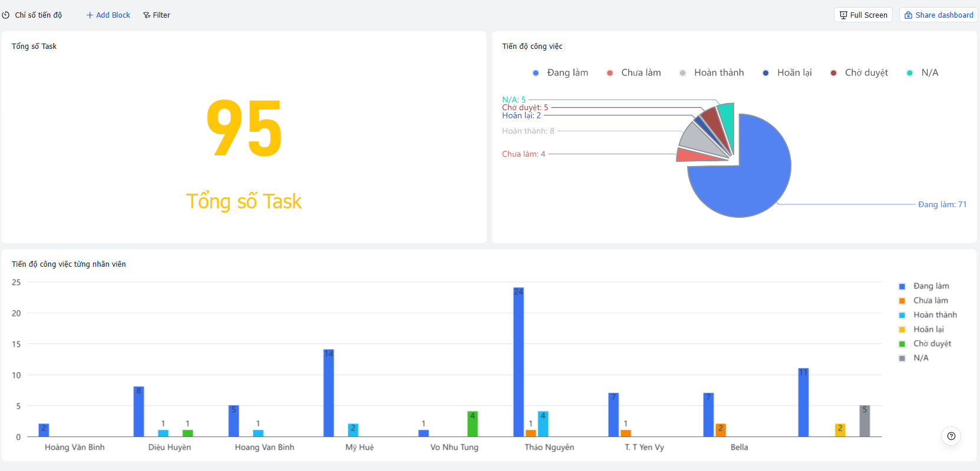Image resolution: width=980 pixels, height=471 pixels.
Task: Click the gray N/A bar labeled 5
Action: 864,421
